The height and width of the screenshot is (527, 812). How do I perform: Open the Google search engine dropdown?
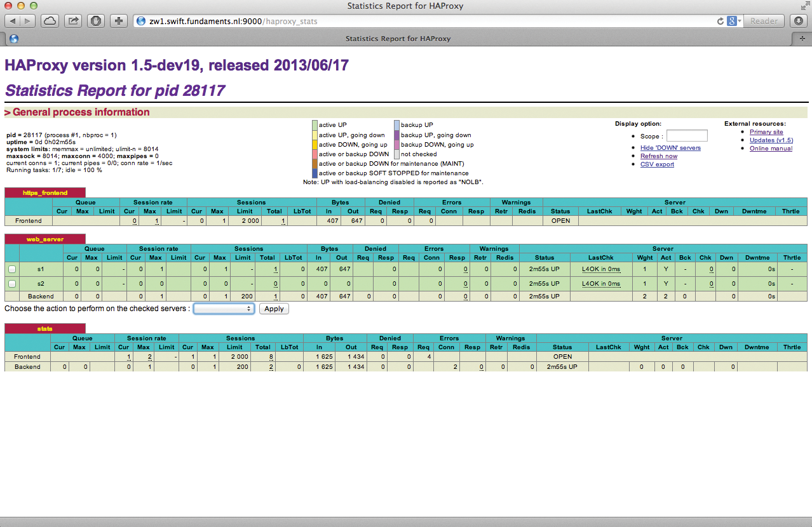pos(734,21)
